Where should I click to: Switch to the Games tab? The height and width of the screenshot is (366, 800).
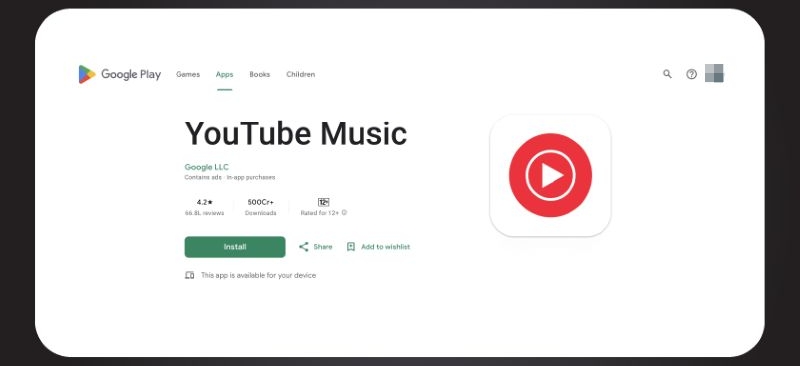(x=188, y=75)
